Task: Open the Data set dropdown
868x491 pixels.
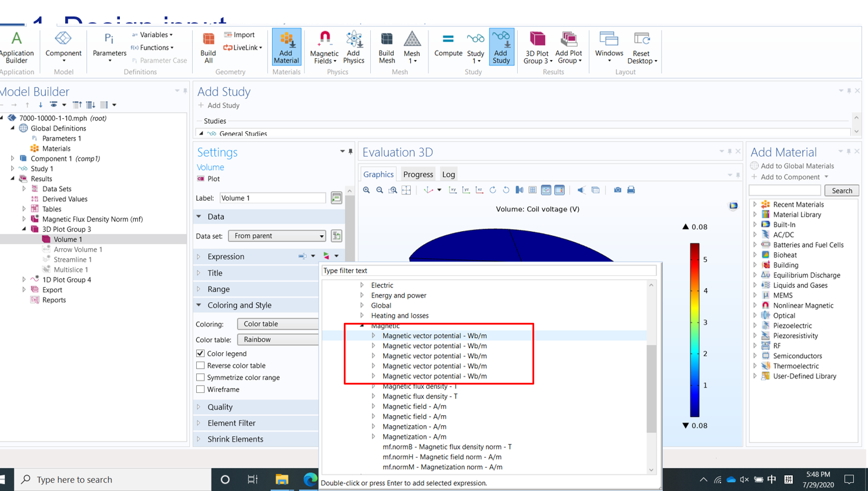Action: tap(277, 236)
